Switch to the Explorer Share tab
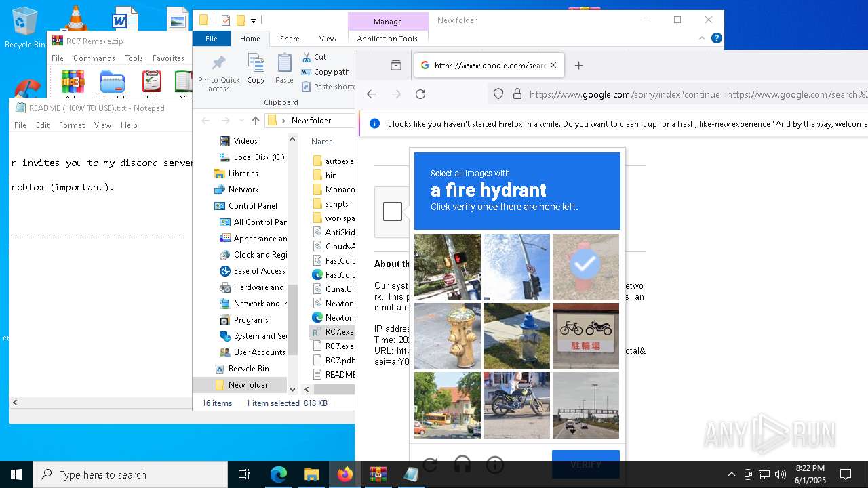This screenshot has height=488, width=868. point(290,39)
